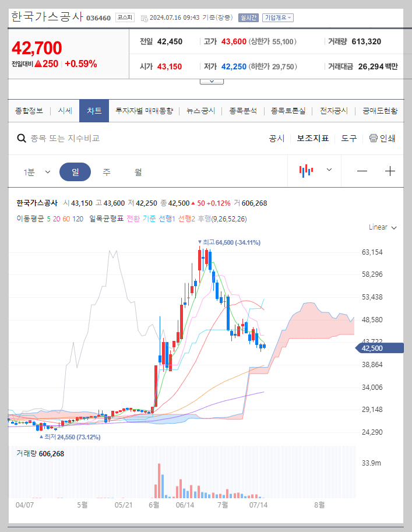Open the 전자공시 tab
This screenshot has width=412, height=532.
[x=334, y=111]
